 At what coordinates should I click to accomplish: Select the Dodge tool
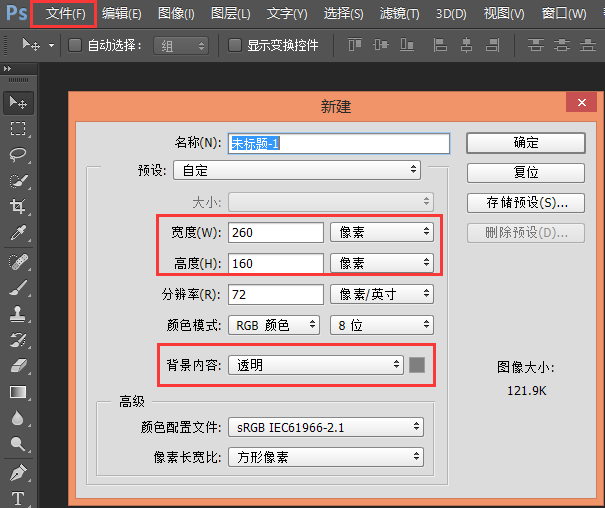click(x=18, y=444)
